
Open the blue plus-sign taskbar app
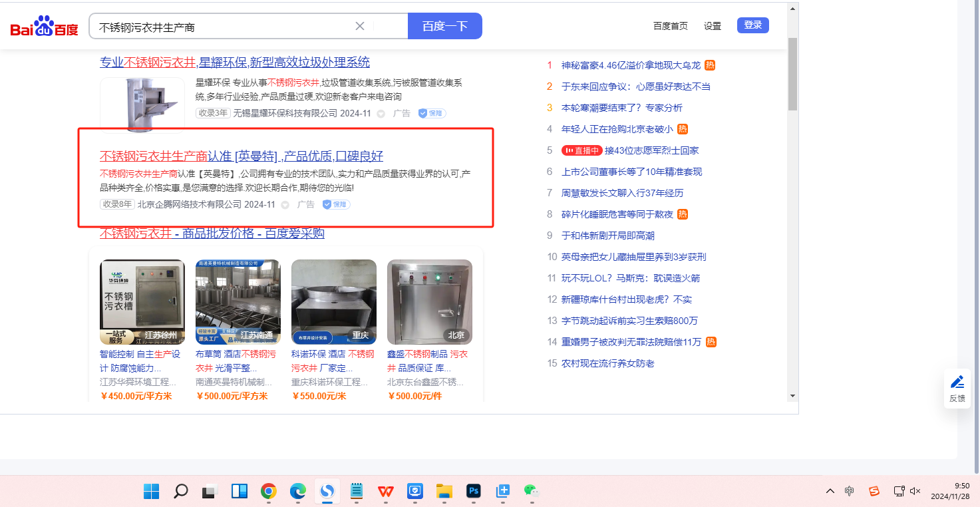coord(502,492)
